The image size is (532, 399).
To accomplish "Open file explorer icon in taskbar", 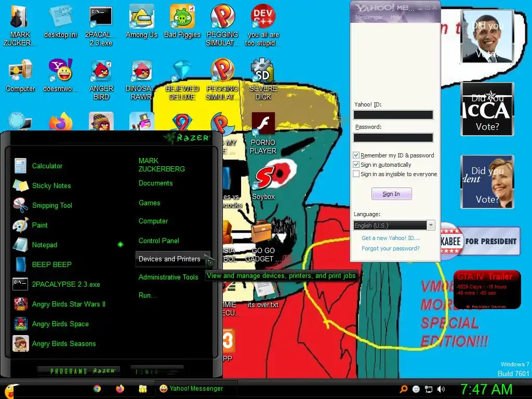I will 142,389.
